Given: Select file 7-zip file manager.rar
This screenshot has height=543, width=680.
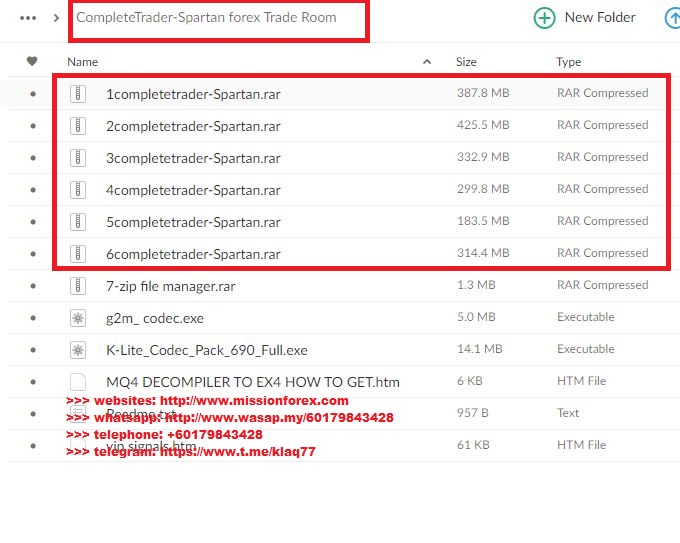Looking at the screenshot, I should [x=171, y=286].
